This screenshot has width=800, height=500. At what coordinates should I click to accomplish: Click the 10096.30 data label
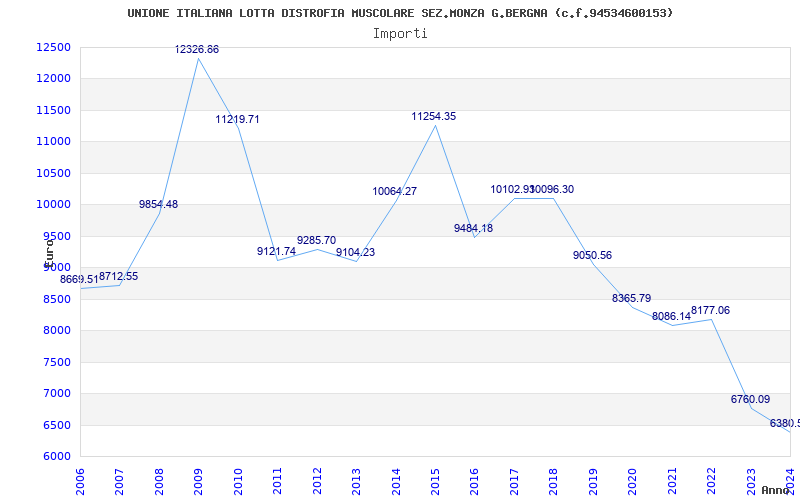tap(553, 189)
